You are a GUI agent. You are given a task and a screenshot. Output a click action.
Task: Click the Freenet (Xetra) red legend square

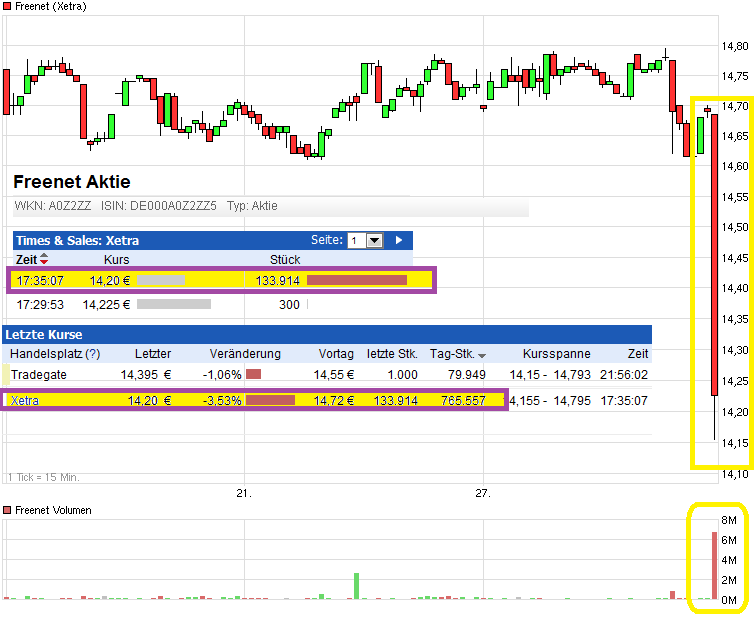[7, 6]
